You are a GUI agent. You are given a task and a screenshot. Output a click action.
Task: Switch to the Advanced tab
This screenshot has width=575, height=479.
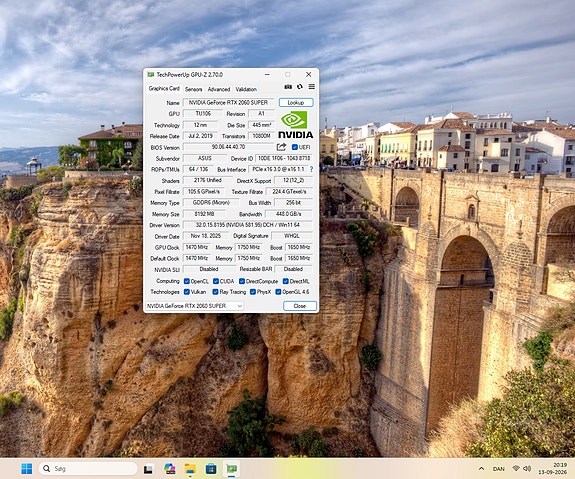(219, 89)
